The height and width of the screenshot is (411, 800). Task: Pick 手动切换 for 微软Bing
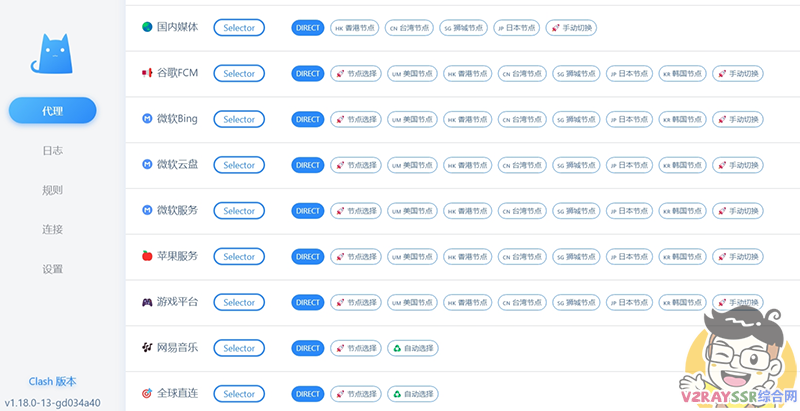pos(738,119)
